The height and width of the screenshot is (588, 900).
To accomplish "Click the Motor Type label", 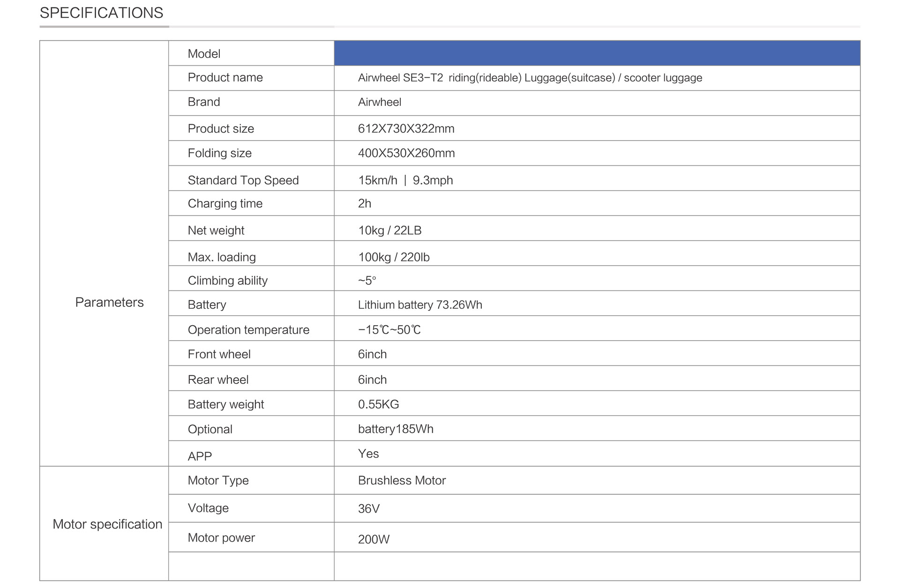I will pyautogui.click(x=218, y=481).
